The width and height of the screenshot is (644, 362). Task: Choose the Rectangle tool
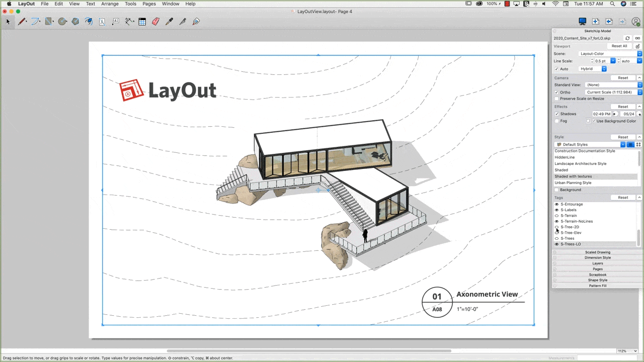click(x=49, y=21)
